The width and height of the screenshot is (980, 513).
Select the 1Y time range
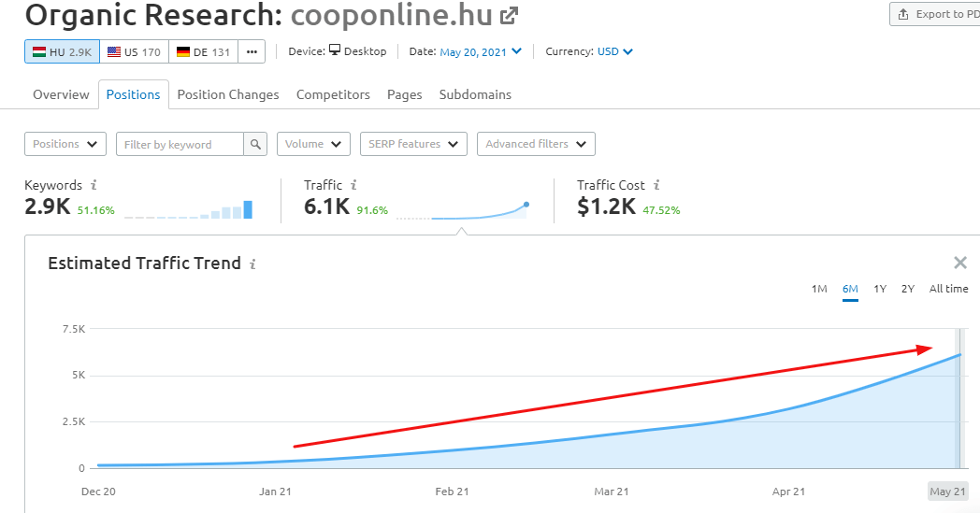[x=880, y=289]
